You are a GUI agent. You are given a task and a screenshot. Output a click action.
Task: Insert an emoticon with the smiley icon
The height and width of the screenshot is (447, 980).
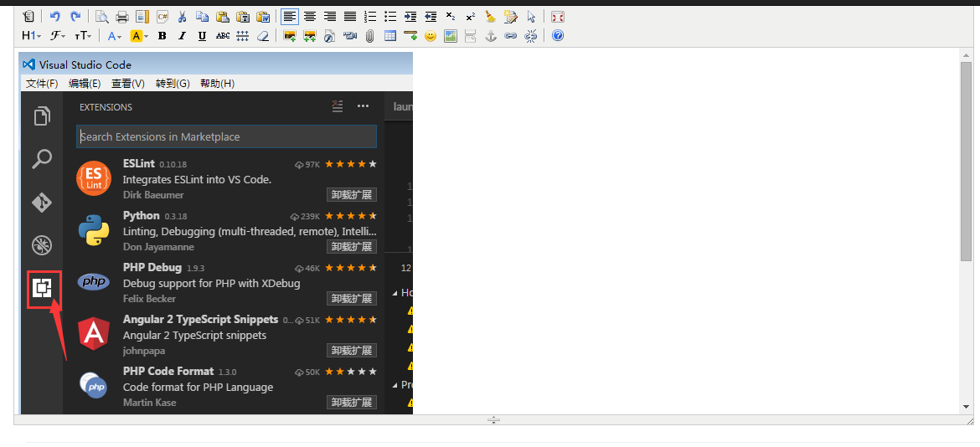coord(430,36)
